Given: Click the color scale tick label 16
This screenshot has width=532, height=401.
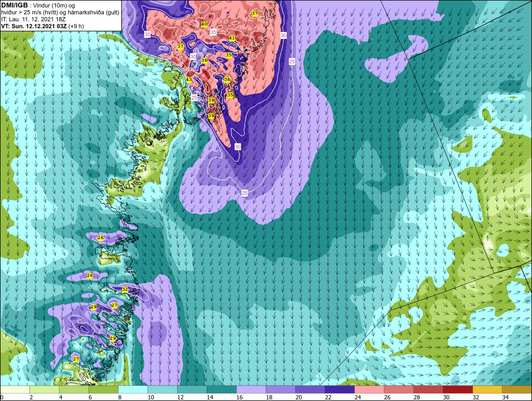Looking at the screenshot, I should [239, 397].
